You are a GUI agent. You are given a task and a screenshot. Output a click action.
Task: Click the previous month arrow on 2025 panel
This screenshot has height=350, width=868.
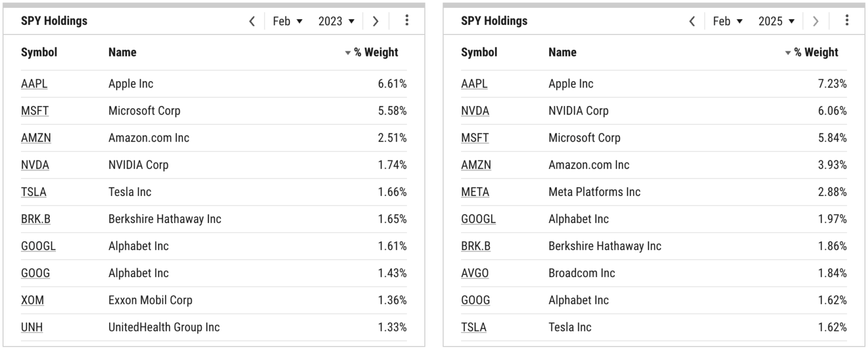(x=693, y=21)
